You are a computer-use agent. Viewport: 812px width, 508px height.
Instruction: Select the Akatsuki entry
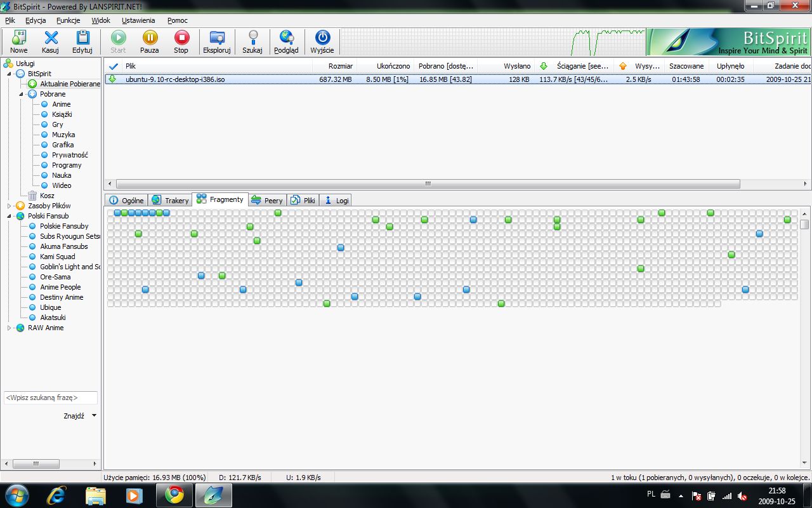tap(53, 317)
